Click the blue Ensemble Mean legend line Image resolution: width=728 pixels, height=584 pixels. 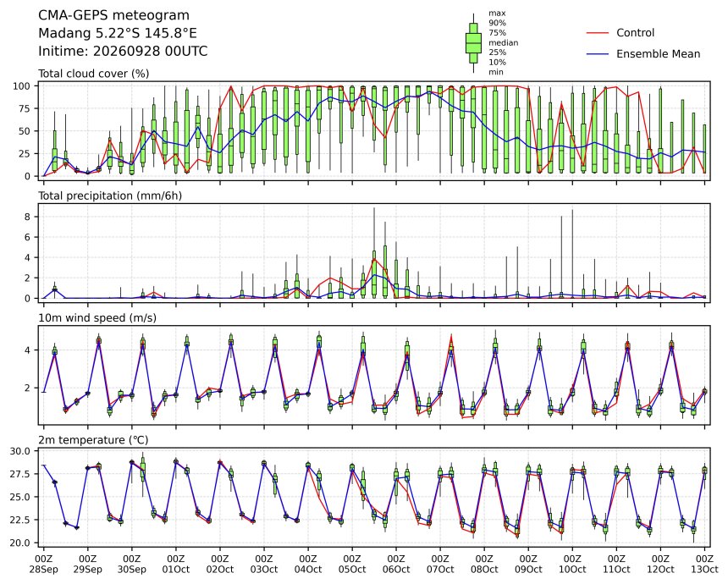tap(598, 54)
